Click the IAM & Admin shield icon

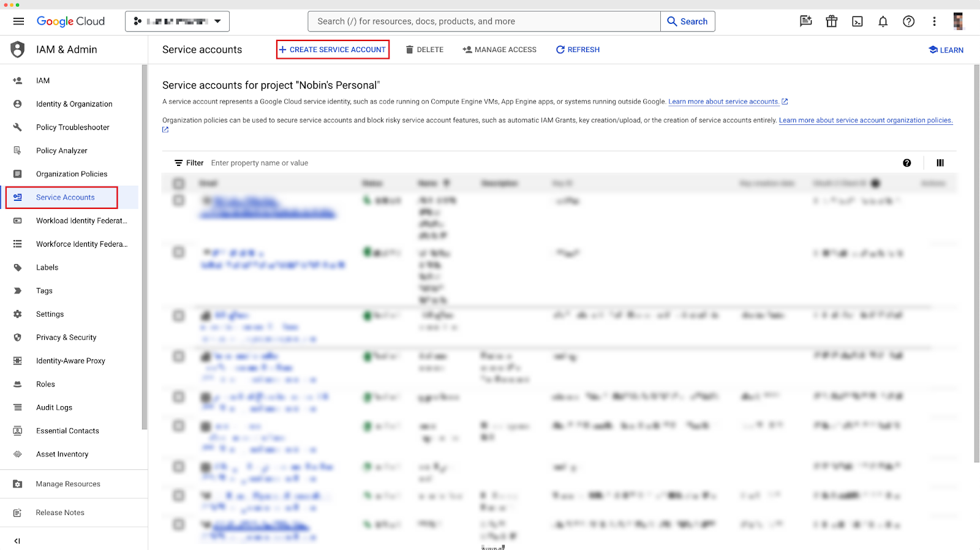18,50
